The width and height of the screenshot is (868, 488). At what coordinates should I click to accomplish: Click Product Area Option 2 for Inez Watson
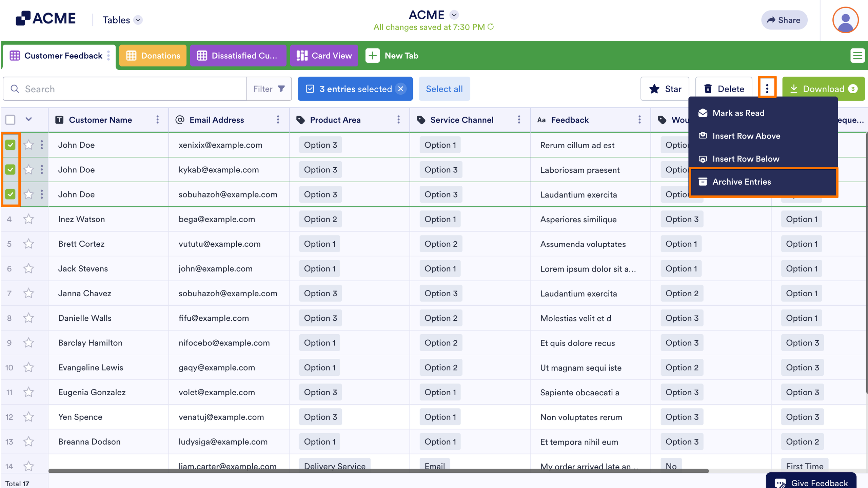point(320,219)
